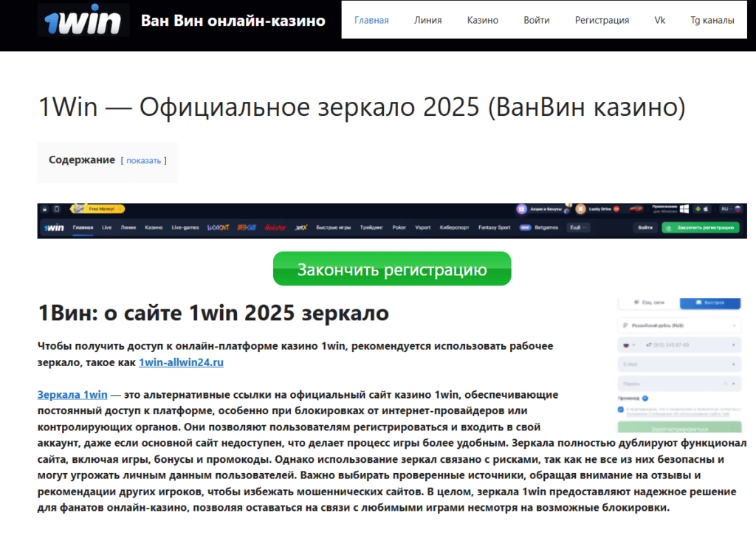Switch to the blue Быстрая registration tab
Image resolution: width=756 pixels, height=544 pixels.
(710, 303)
